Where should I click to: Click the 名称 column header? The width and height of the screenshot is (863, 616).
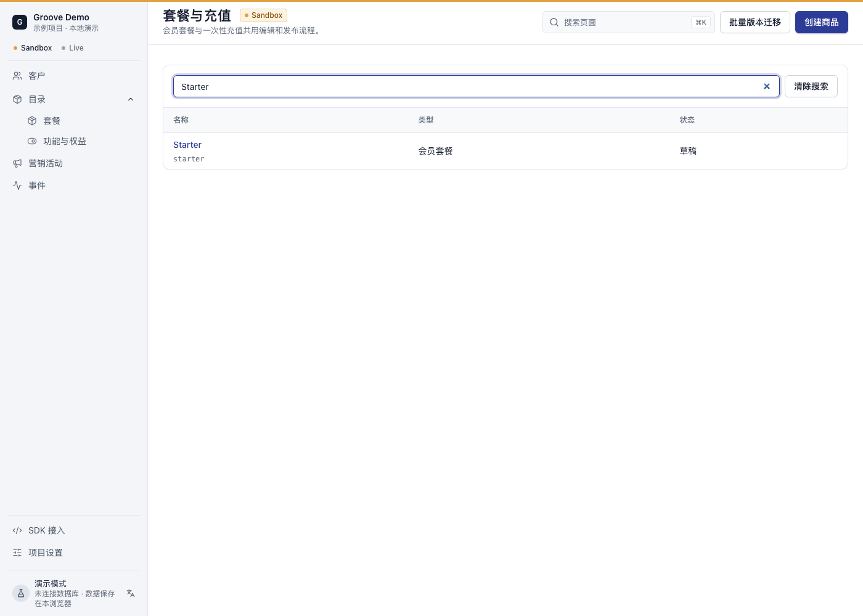(x=181, y=120)
